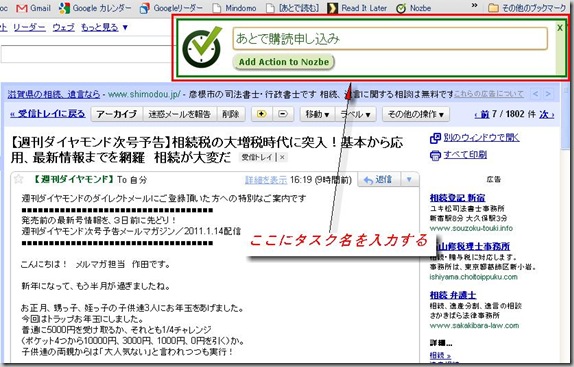Show previous ad with left arrow
The width and height of the screenshot is (574, 367).
pos(536,94)
